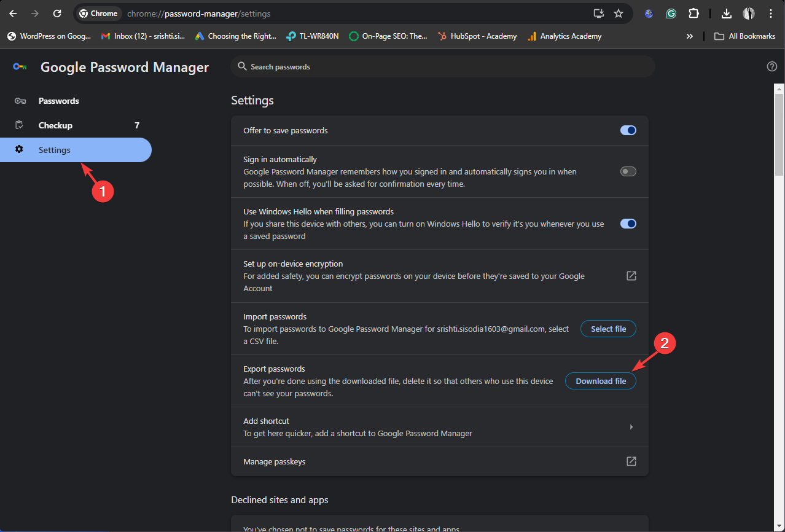Show hidden bookmarks with double chevron
Screen dimensions: 785x532
pyautogui.click(x=690, y=36)
